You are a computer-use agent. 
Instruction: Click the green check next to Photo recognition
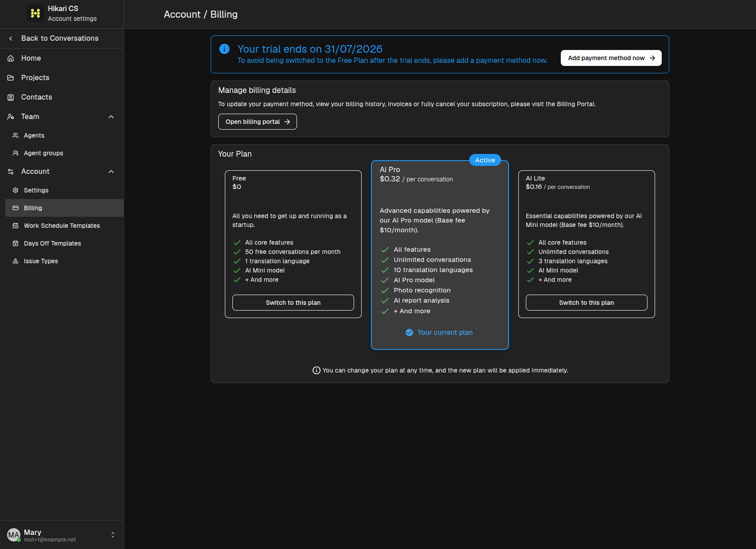[x=385, y=291]
